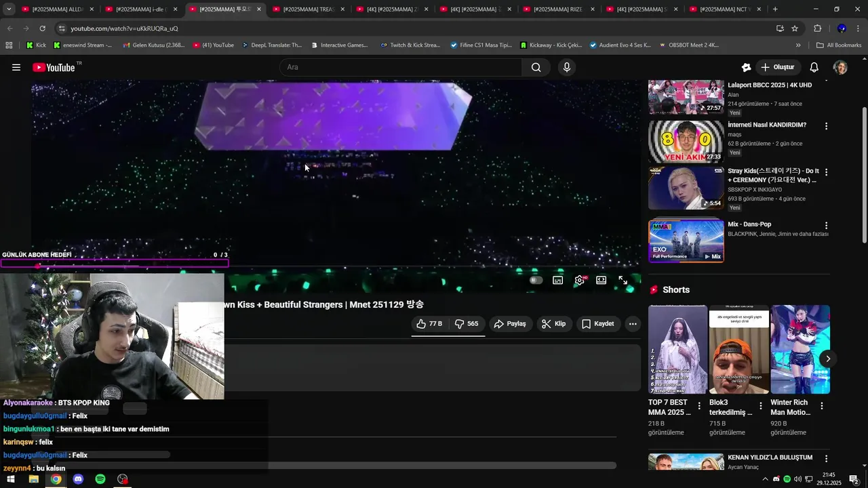868x488 pixels.
Task: Enter fullscreen mode in the player
Action: click(623, 280)
